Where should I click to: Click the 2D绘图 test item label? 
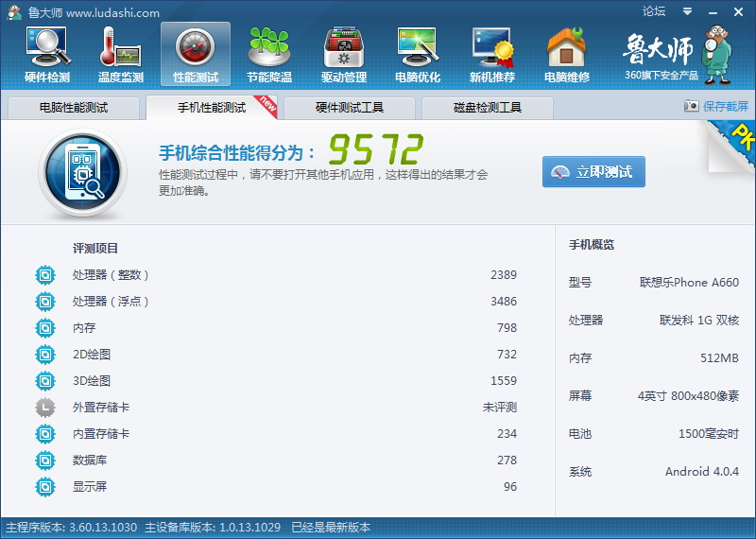92,355
